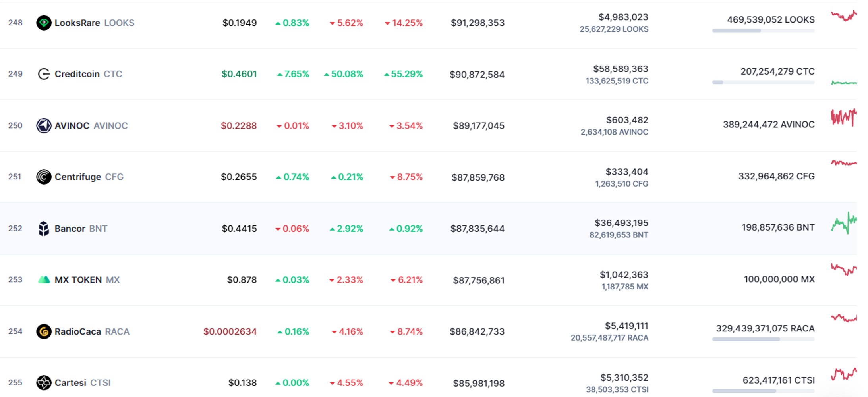Open the MX TOKEN 7-day sparkline chart
868x397 pixels.
844,269
